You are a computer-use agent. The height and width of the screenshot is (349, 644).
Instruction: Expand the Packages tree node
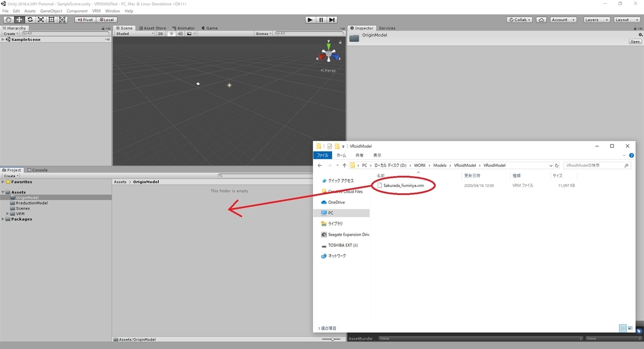[x=3, y=219]
